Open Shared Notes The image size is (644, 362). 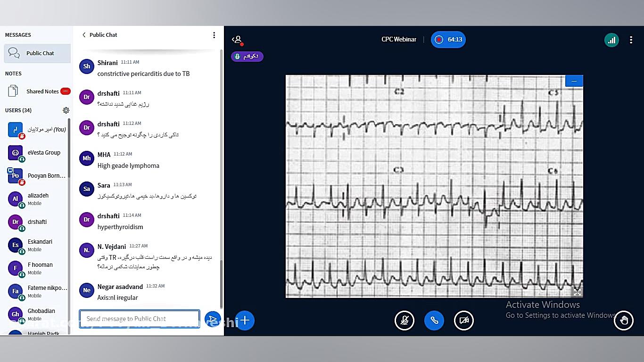tap(37, 91)
